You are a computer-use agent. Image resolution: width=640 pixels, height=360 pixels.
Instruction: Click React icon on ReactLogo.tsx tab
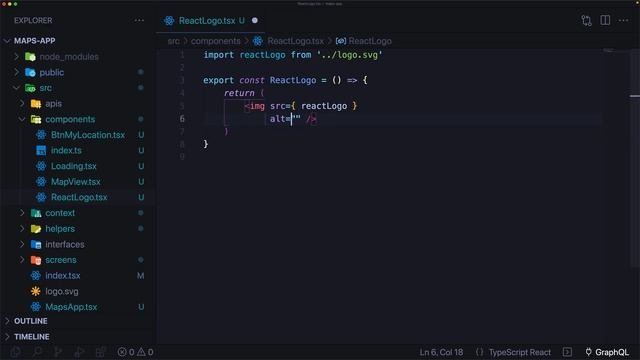169,20
